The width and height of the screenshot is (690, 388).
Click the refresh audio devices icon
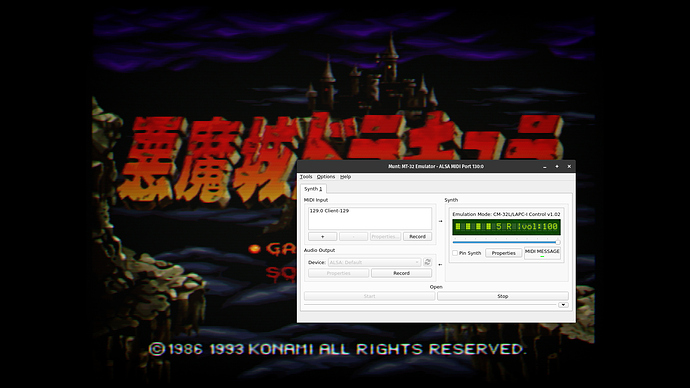427,262
